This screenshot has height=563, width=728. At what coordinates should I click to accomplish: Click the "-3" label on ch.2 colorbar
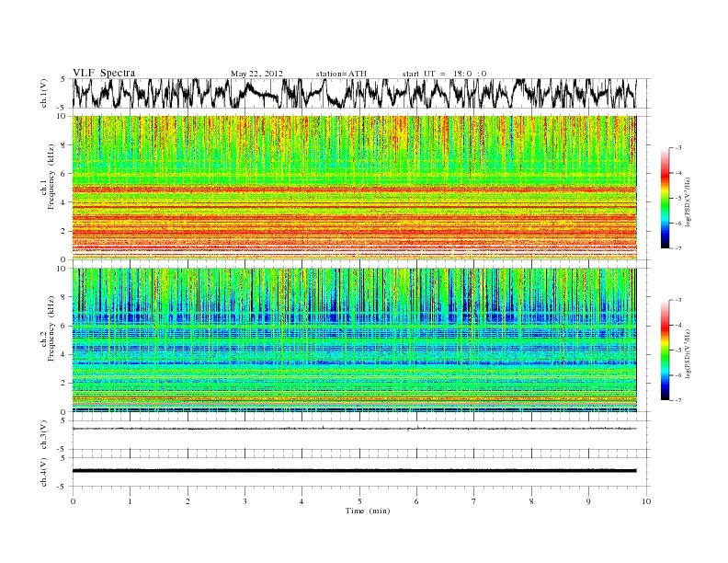[678, 300]
